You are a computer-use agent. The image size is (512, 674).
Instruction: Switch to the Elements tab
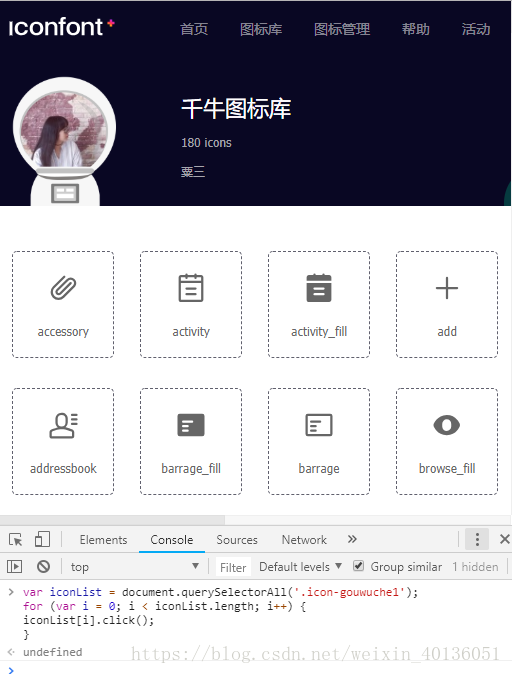click(104, 539)
